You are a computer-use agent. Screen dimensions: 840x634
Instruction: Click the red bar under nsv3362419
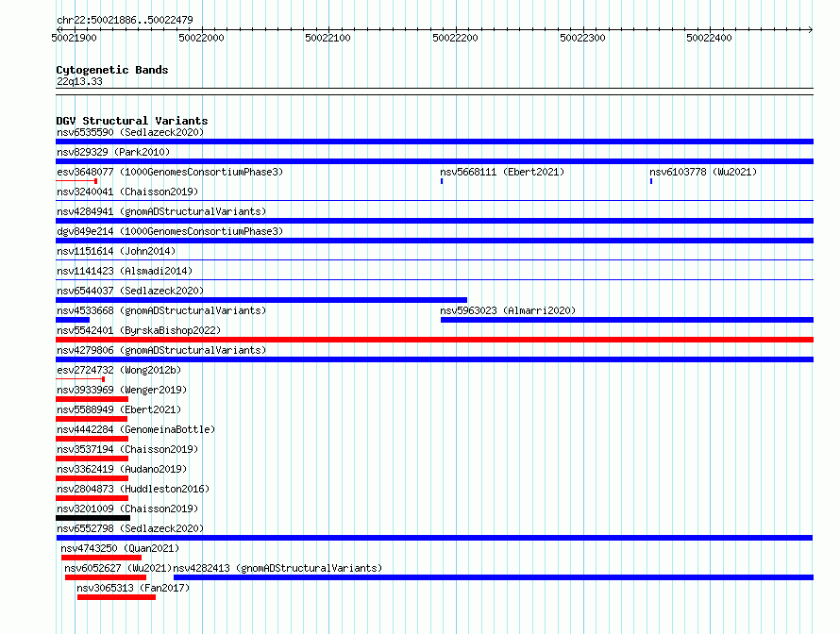tap(92, 478)
